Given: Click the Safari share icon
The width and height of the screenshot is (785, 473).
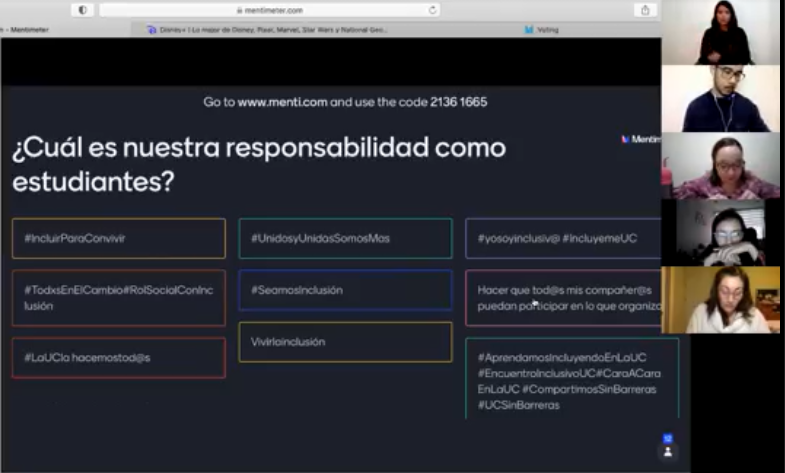Looking at the screenshot, I should point(645,10).
